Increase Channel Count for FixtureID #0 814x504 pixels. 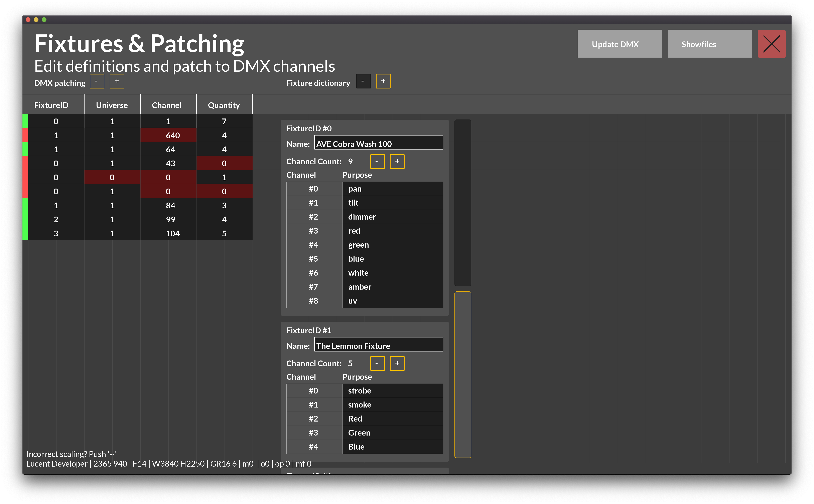[x=397, y=161]
